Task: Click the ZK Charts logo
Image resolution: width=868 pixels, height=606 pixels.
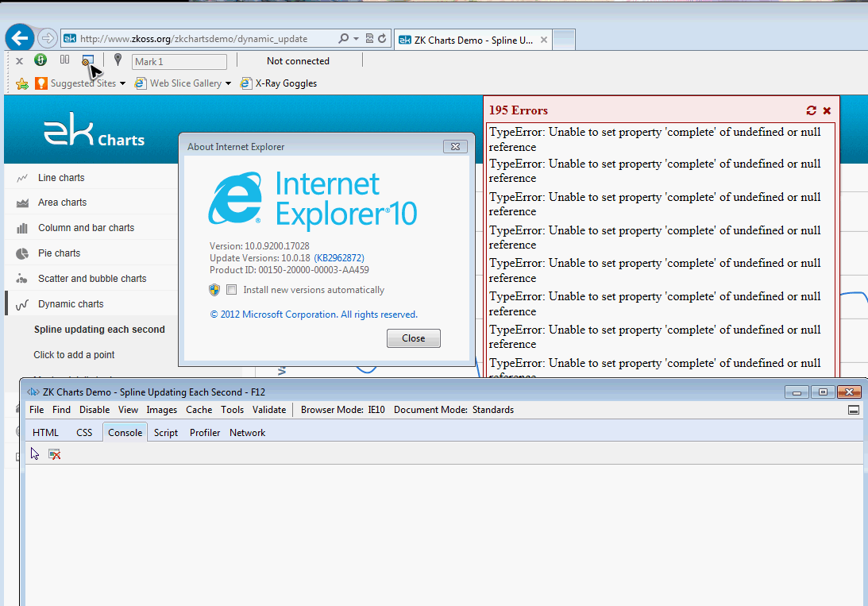Action: [x=95, y=130]
